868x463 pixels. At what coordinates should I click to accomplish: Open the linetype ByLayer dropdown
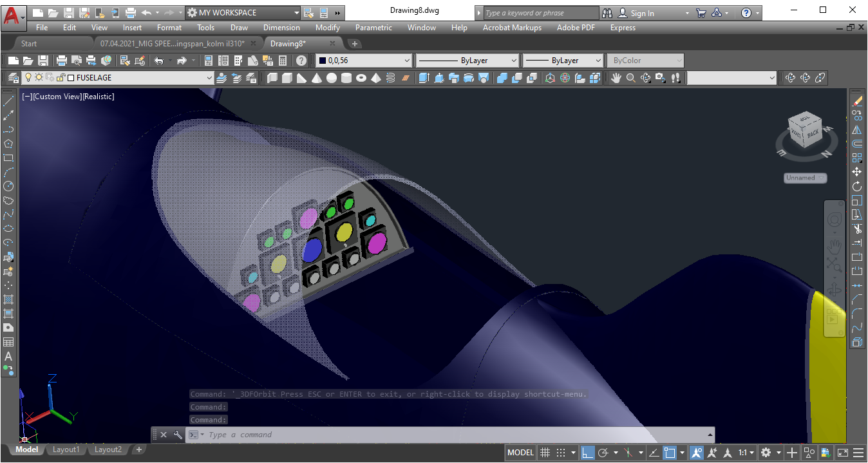click(x=513, y=61)
